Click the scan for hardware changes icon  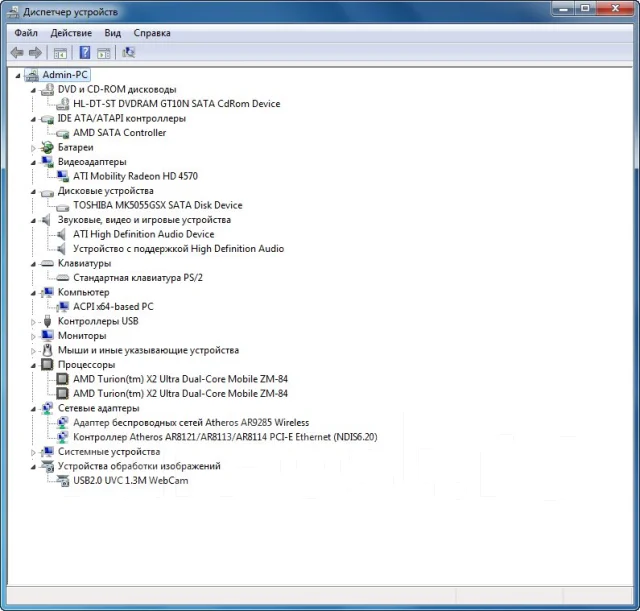pyautogui.click(x=129, y=52)
